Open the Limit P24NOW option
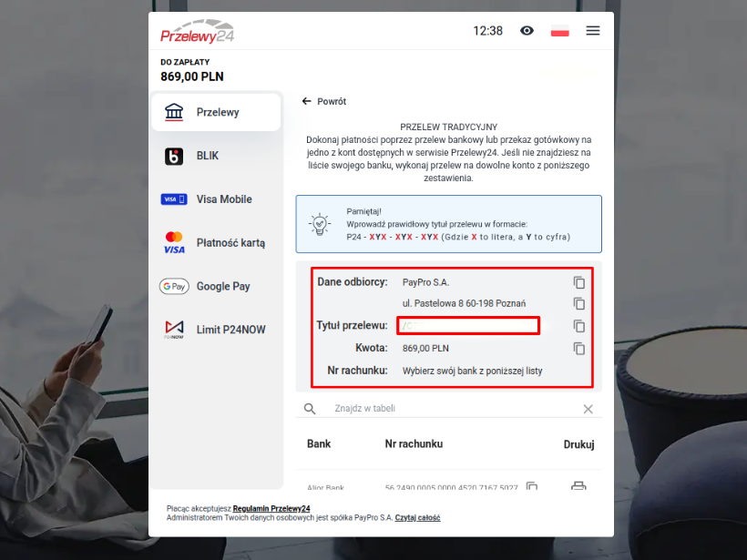Image resolution: width=747 pixels, height=560 pixels. (216, 330)
